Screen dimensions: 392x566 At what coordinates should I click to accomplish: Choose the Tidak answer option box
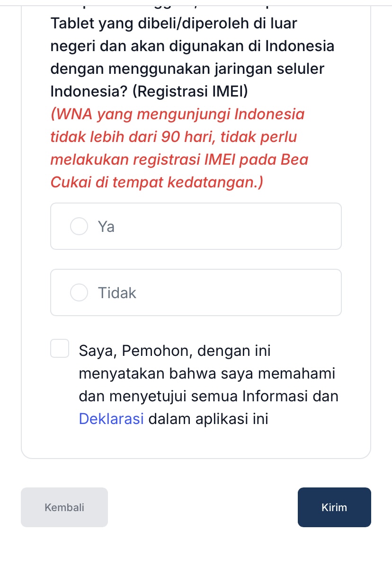pos(196,292)
